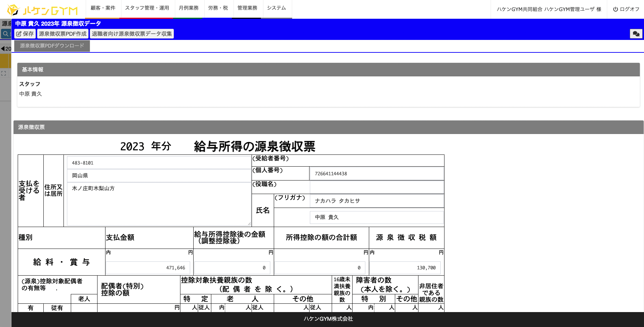
Task: Click the ハケンGYM logo
Action: (x=42, y=10)
